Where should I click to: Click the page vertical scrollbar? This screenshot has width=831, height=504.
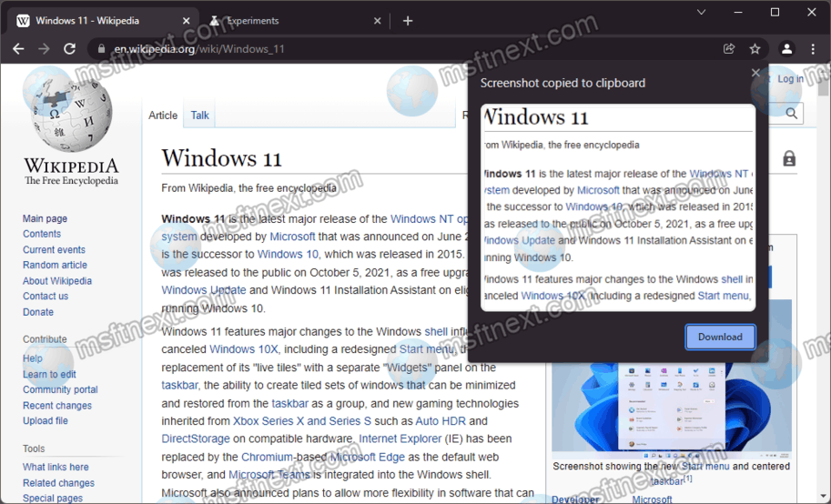pos(824,284)
